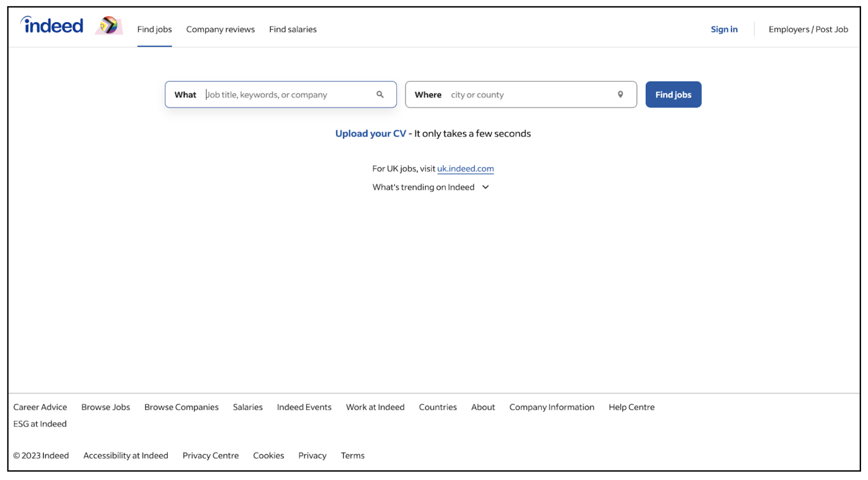868x480 pixels.
Task: Open the Help Centre footer link
Action: coord(631,407)
